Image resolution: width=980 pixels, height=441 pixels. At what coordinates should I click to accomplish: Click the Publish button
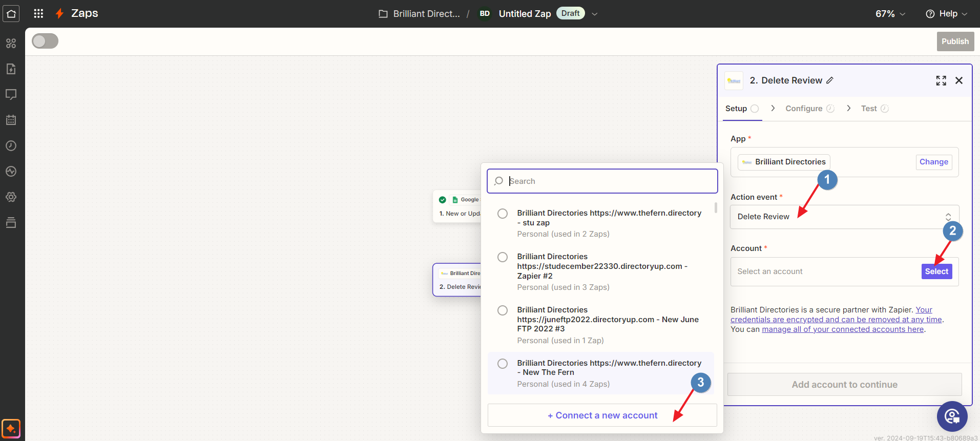pos(955,41)
